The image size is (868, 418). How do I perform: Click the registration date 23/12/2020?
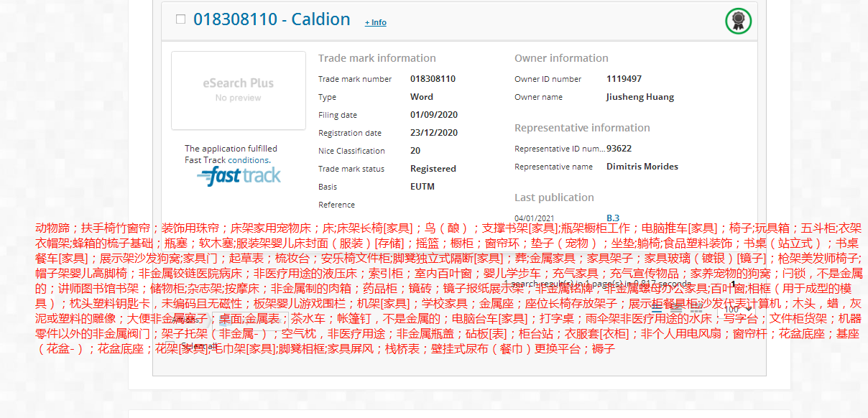click(x=434, y=133)
